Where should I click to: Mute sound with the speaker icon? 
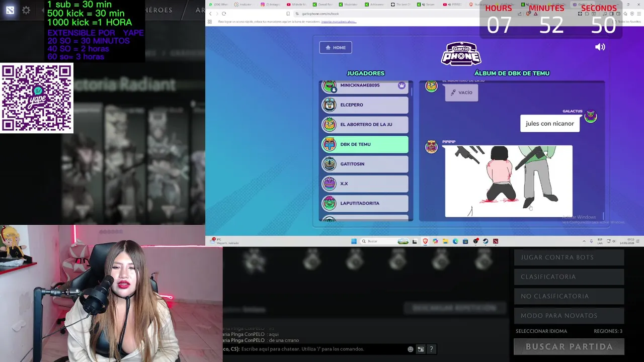(600, 47)
